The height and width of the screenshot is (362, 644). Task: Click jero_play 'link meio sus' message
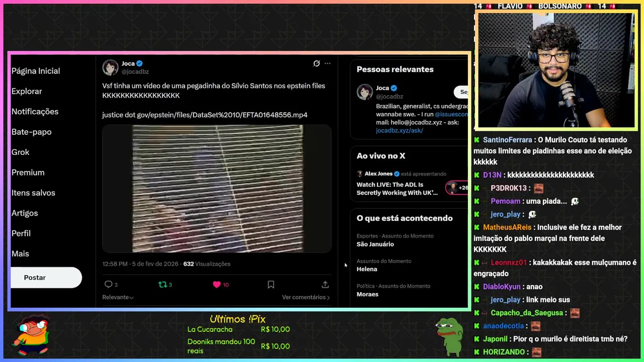click(548, 300)
